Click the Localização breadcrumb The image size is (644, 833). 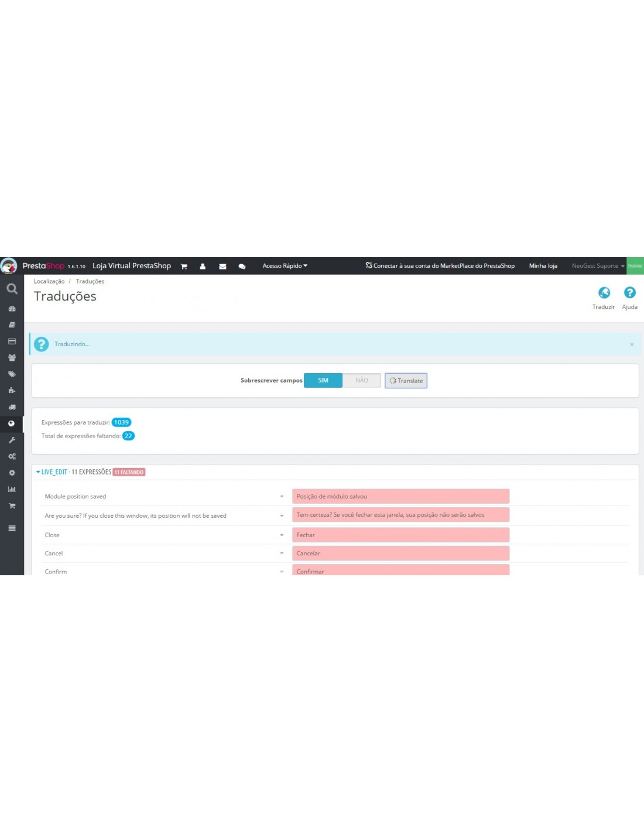point(49,282)
